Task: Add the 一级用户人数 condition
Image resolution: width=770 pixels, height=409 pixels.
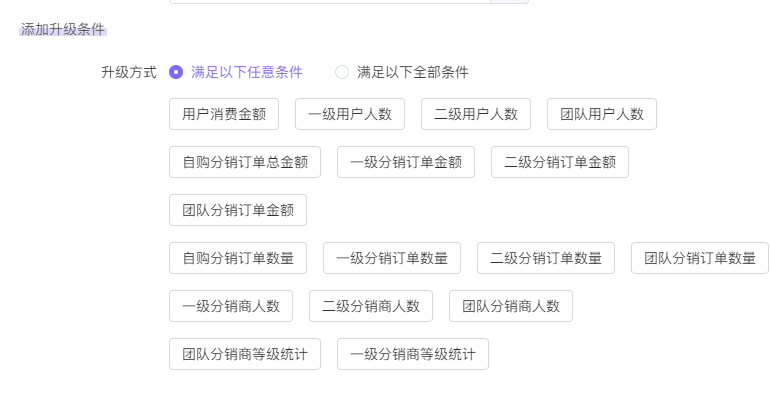Action: pyautogui.click(x=350, y=114)
